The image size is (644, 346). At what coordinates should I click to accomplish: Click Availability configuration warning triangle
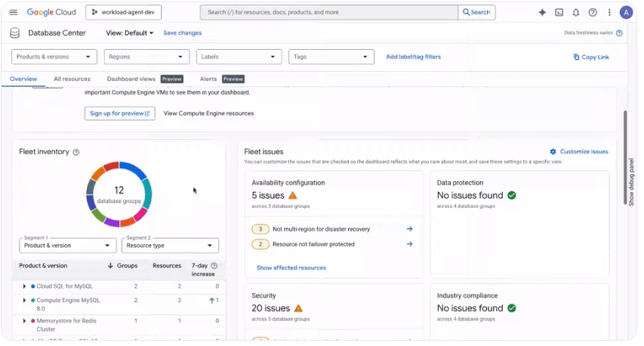point(293,195)
